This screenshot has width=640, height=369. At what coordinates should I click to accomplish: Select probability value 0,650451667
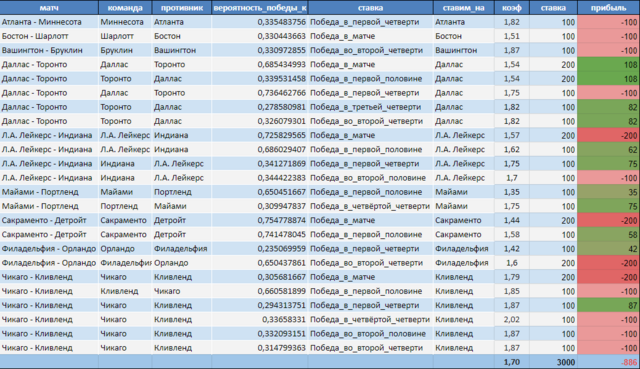click(x=260, y=192)
